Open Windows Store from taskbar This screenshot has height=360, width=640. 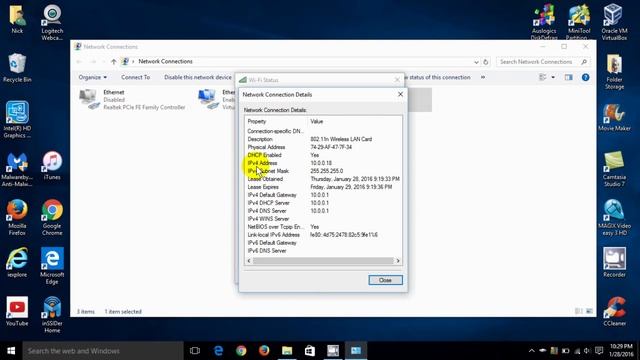310,351
